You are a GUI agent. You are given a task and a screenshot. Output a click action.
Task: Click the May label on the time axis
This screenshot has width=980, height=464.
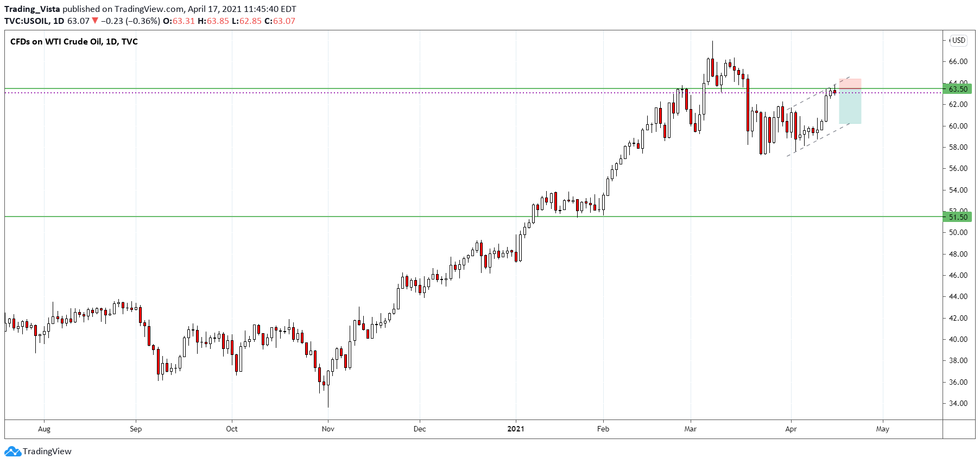pyautogui.click(x=883, y=429)
